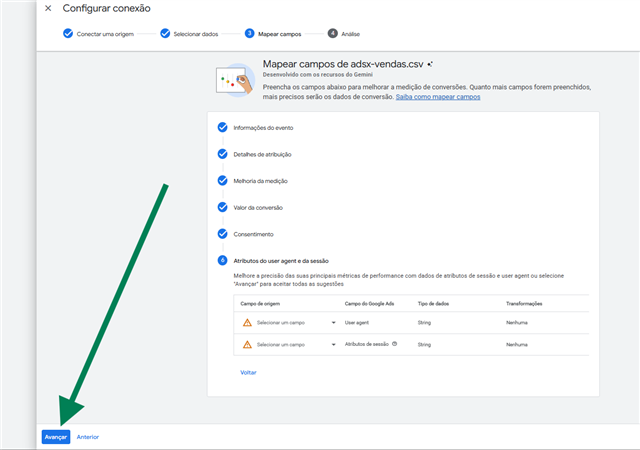Click the Transformações column header
The width and height of the screenshot is (640, 450).
[524, 303]
